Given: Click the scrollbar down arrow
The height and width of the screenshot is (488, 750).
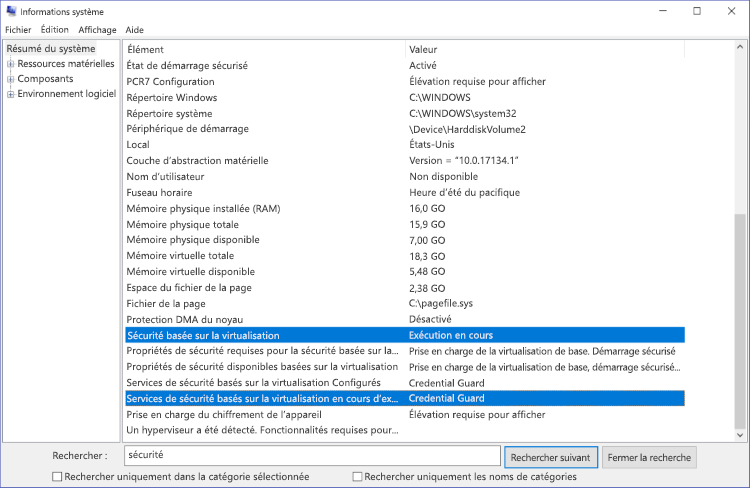Looking at the screenshot, I should coord(740,435).
